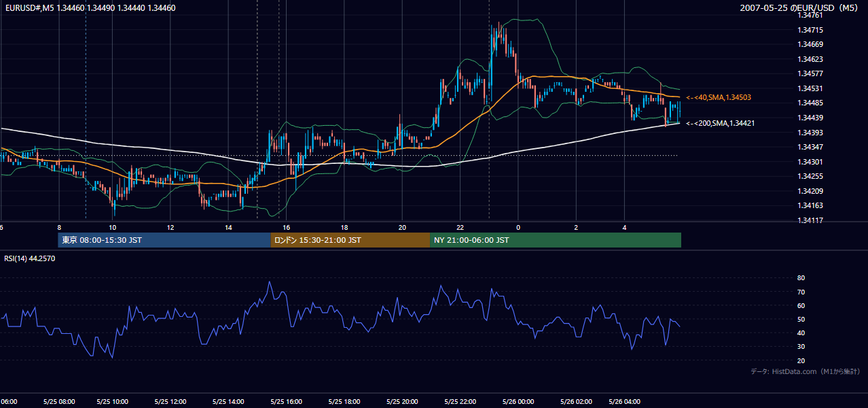The height and width of the screenshot is (408, 868).
Task: Click price level 1.34485 on axis
Action: pos(810,103)
